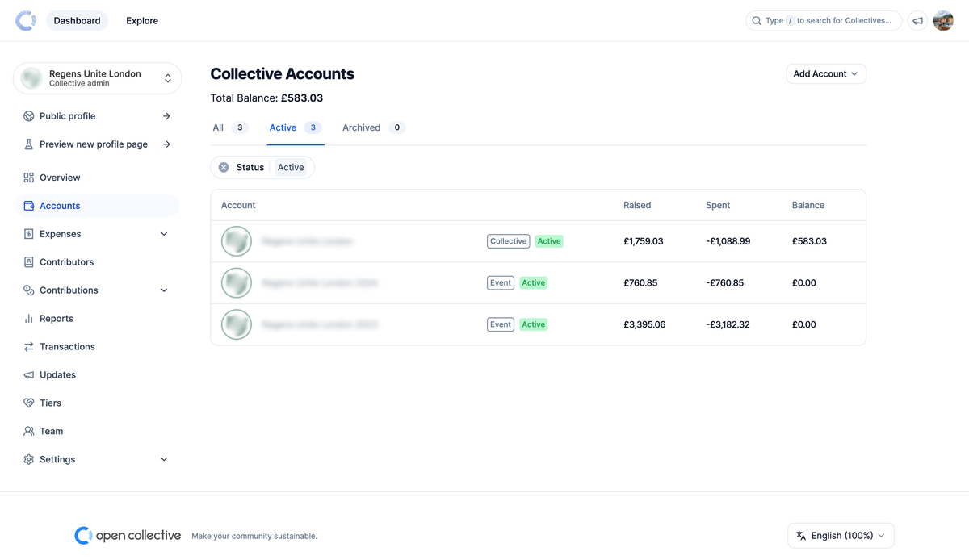Screen dimensions: 969x560
Task: Focus the search for Collectives field
Action: pyautogui.click(x=824, y=21)
